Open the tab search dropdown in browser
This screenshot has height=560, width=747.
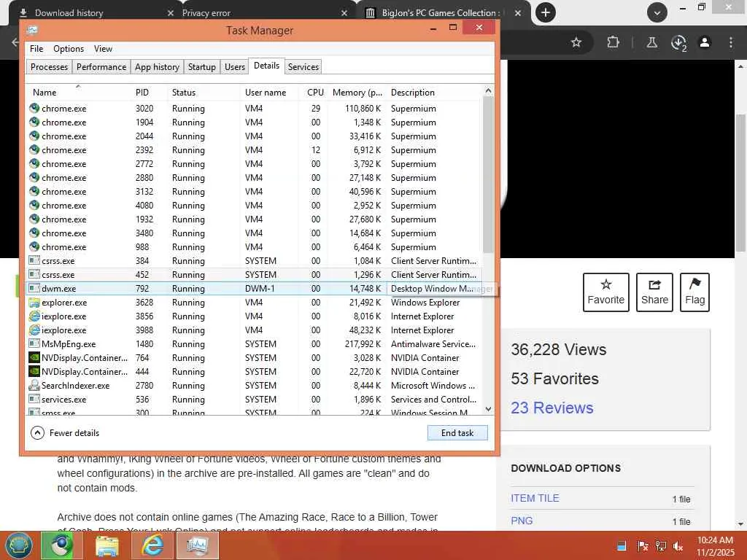point(657,12)
